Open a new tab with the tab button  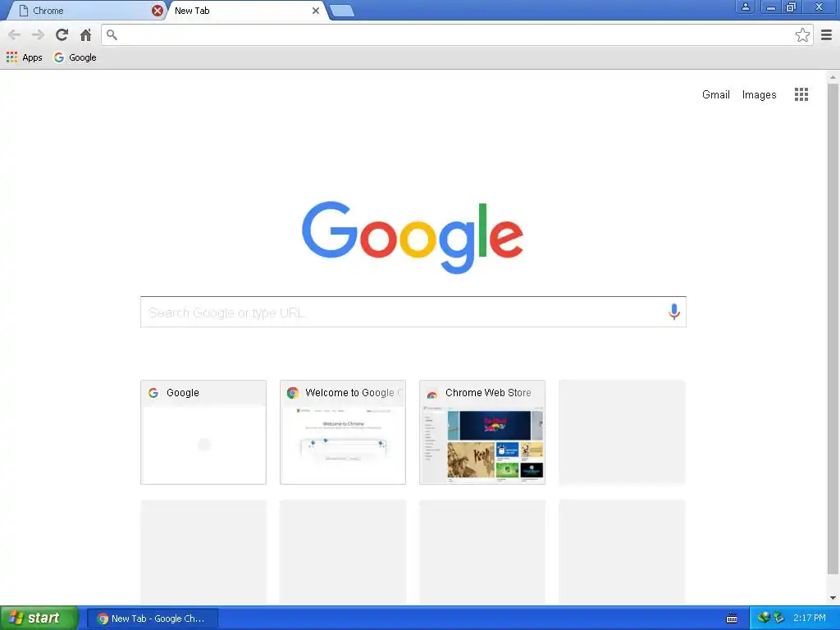point(342,11)
